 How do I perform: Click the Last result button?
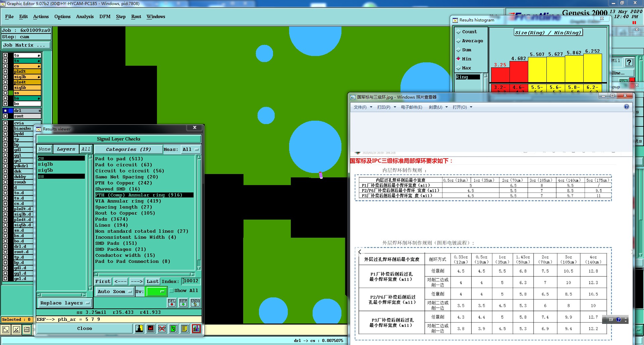point(153,281)
